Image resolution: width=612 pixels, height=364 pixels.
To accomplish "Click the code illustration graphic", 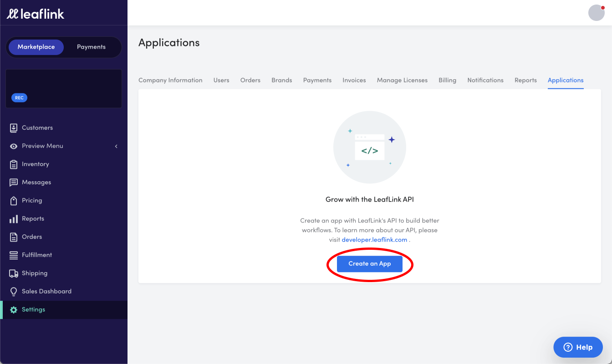I will point(370,147).
